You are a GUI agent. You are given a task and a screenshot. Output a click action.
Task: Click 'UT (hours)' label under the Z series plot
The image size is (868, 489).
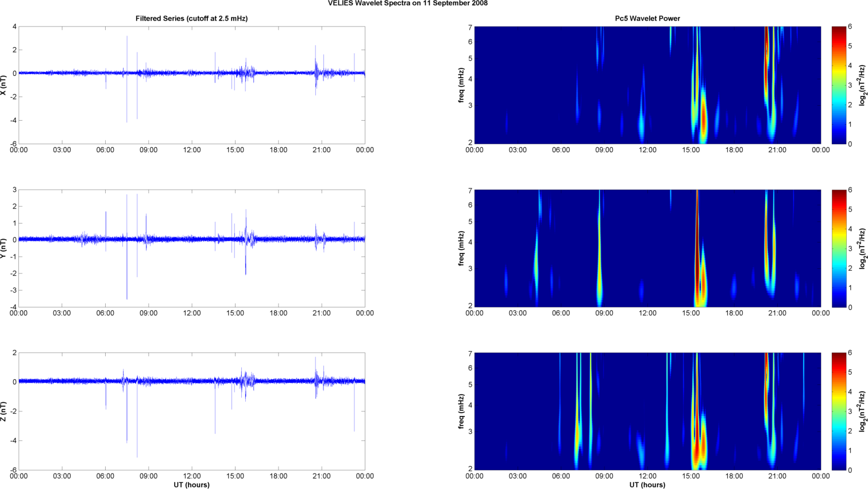[x=191, y=484]
